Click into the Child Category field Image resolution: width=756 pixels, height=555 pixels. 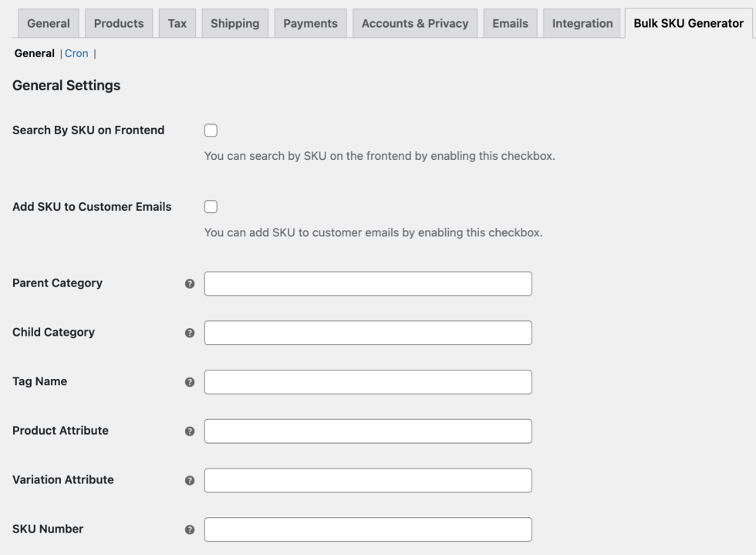pyautogui.click(x=368, y=333)
